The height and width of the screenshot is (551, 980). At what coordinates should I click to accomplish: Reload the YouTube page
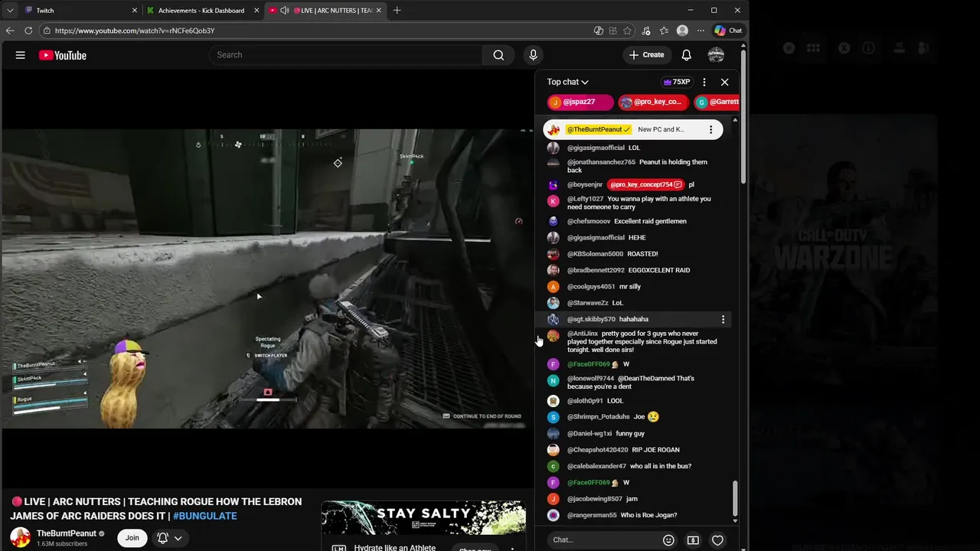28,31
